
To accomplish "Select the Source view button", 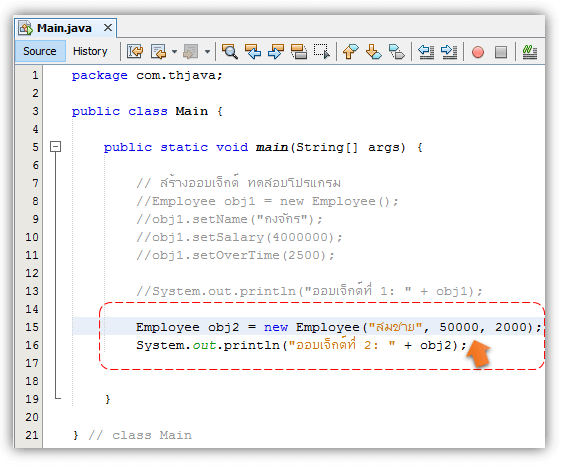I will point(39,51).
